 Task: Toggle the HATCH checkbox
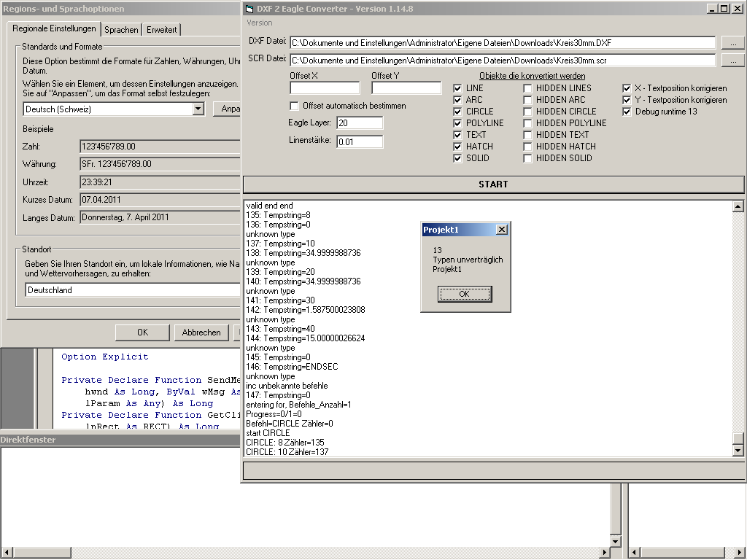[457, 147]
